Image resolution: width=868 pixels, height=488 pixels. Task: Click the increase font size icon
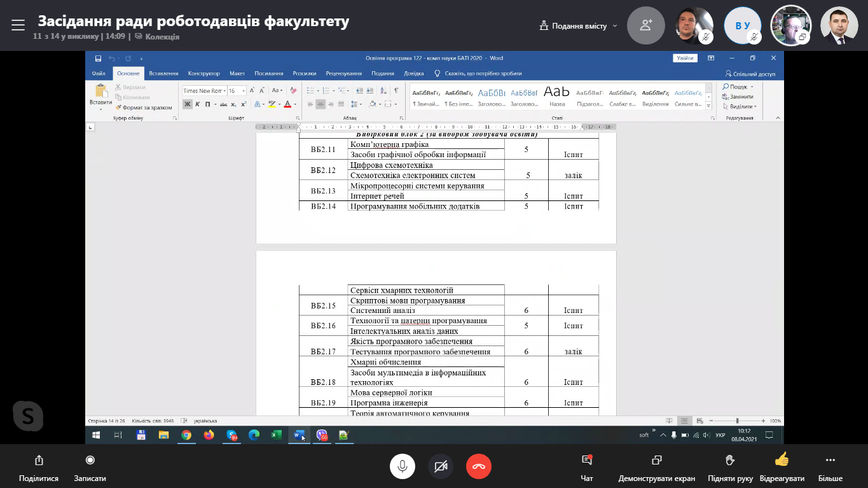click(x=252, y=90)
